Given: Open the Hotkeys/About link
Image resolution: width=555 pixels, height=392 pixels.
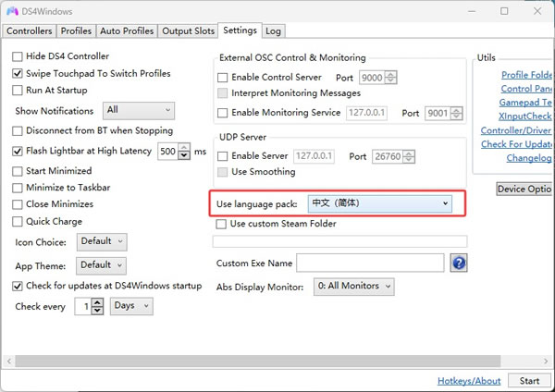Looking at the screenshot, I should (x=469, y=381).
